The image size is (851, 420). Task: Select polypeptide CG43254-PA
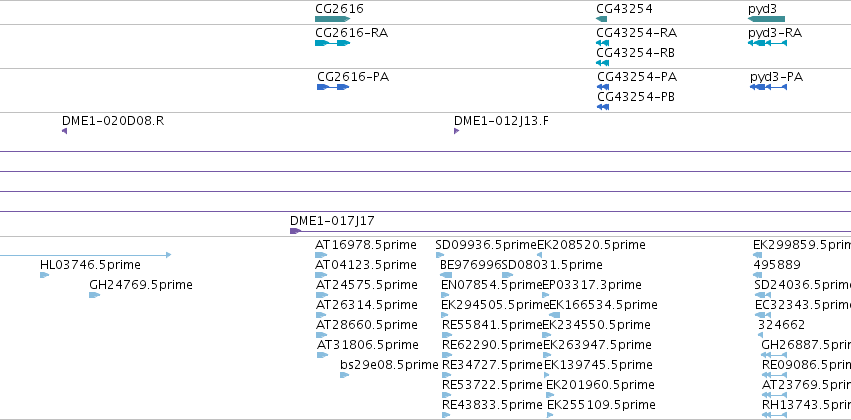coord(637,77)
